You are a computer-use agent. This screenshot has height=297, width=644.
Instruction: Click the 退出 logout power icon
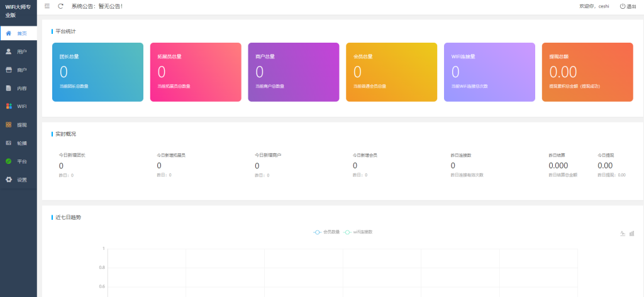(x=622, y=6)
